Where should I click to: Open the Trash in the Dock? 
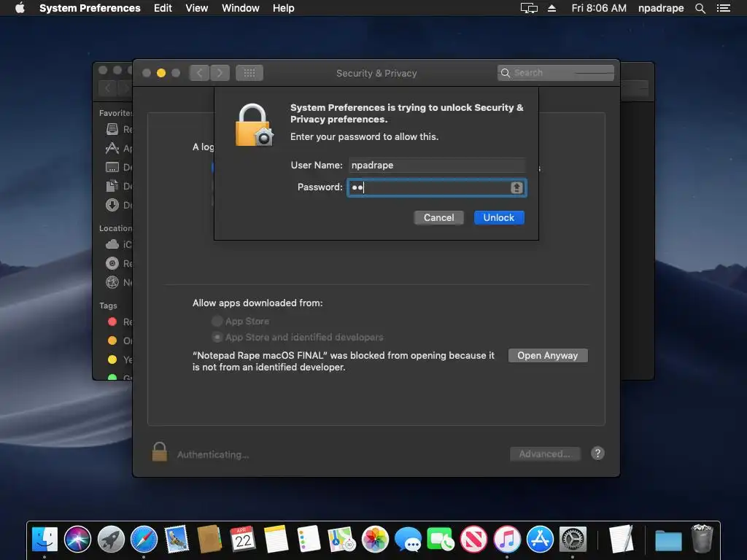click(x=702, y=539)
